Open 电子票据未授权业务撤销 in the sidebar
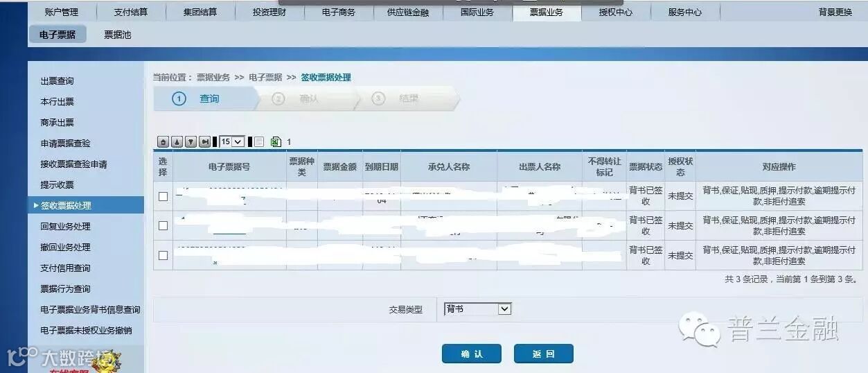This screenshot has width=868, height=373. tap(86, 331)
